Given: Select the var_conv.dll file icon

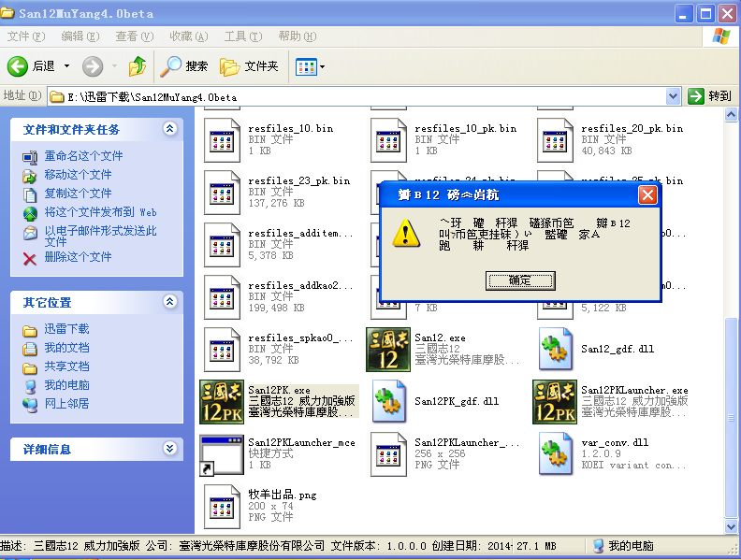Looking at the screenshot, I should point(555,454).
